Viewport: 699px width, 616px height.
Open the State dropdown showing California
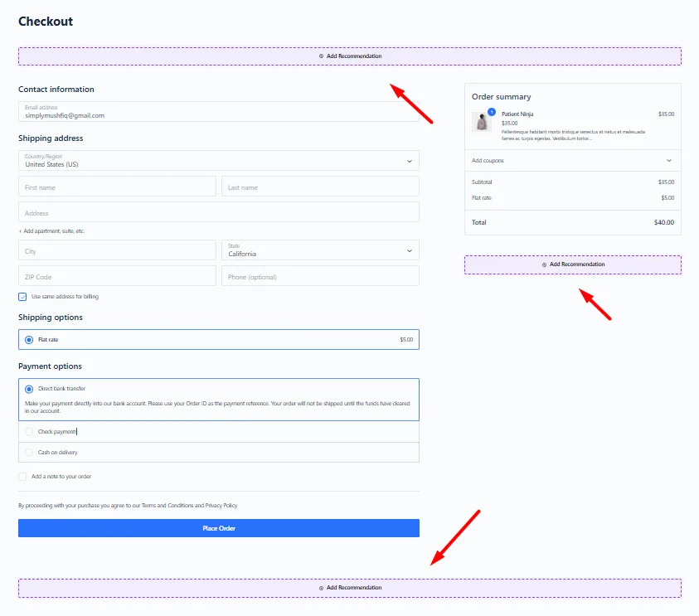[x=320, y=250]
